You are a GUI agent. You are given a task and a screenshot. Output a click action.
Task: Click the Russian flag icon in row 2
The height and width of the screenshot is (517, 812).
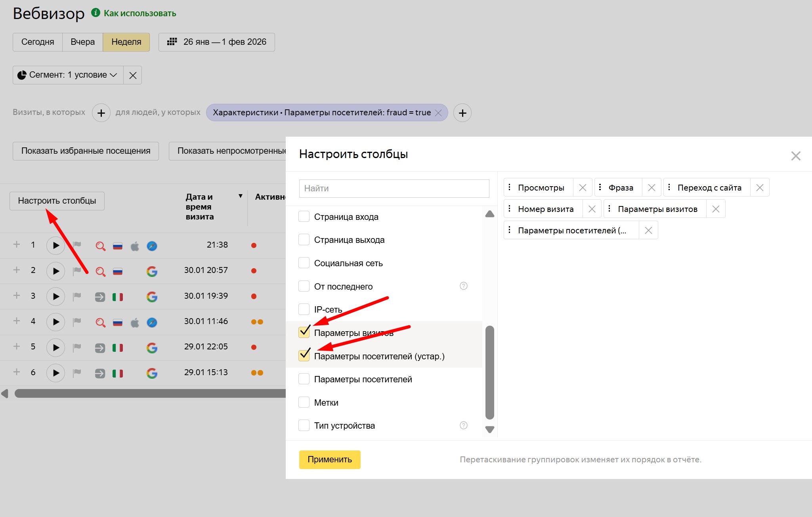(x=118, y=271)
